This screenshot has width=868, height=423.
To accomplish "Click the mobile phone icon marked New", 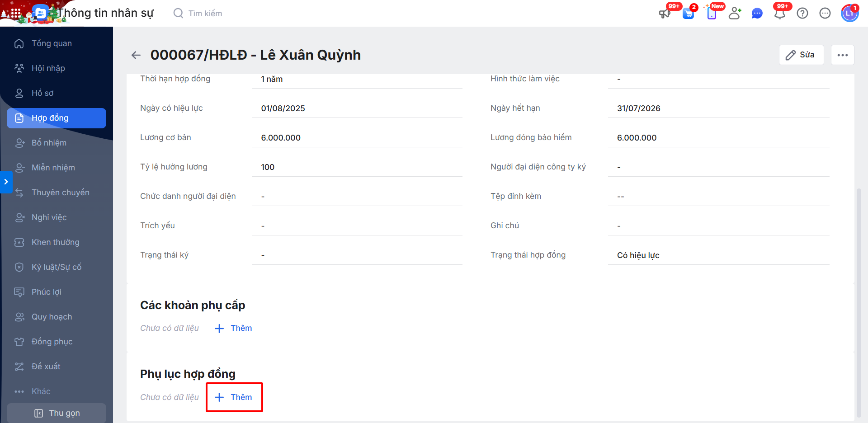I will pos(712,14).
